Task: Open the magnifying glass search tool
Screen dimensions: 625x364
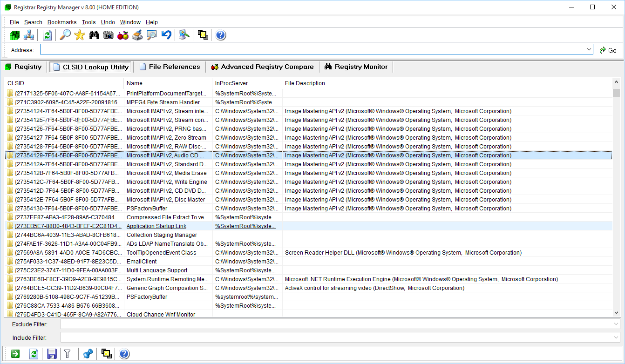Action: tap(66, 35)
